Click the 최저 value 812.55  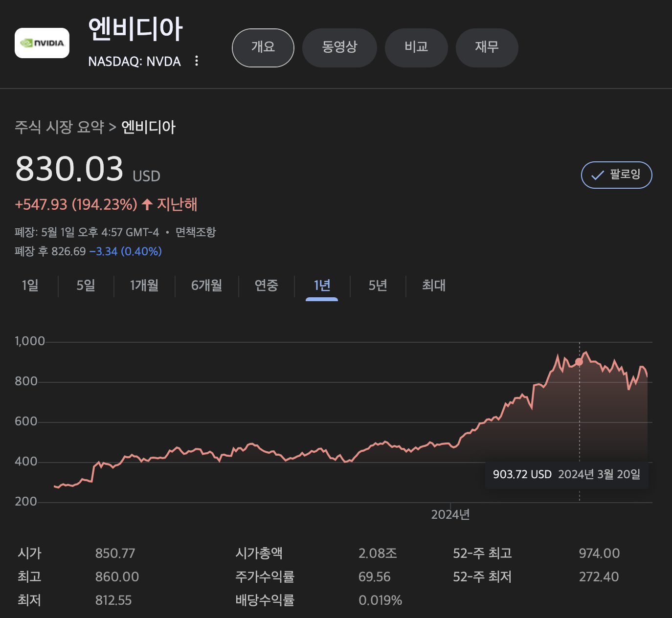(x=113, y=600)
